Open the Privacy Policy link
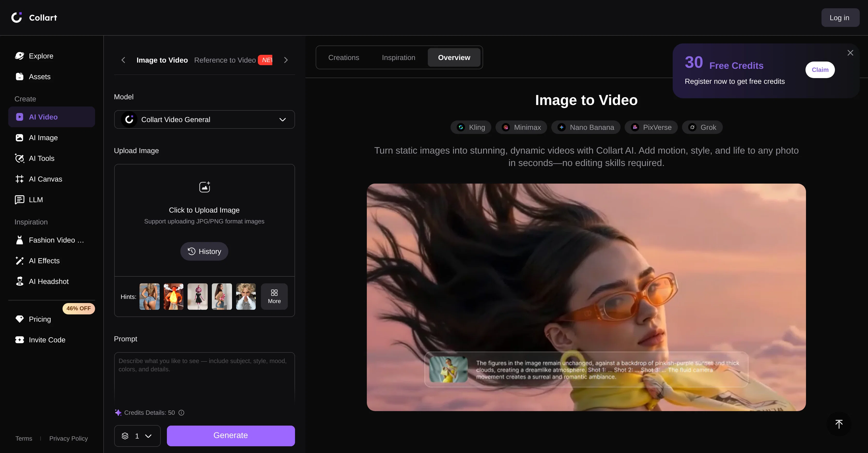Screen dimensions: 868x453 click(x=68, y=439)
